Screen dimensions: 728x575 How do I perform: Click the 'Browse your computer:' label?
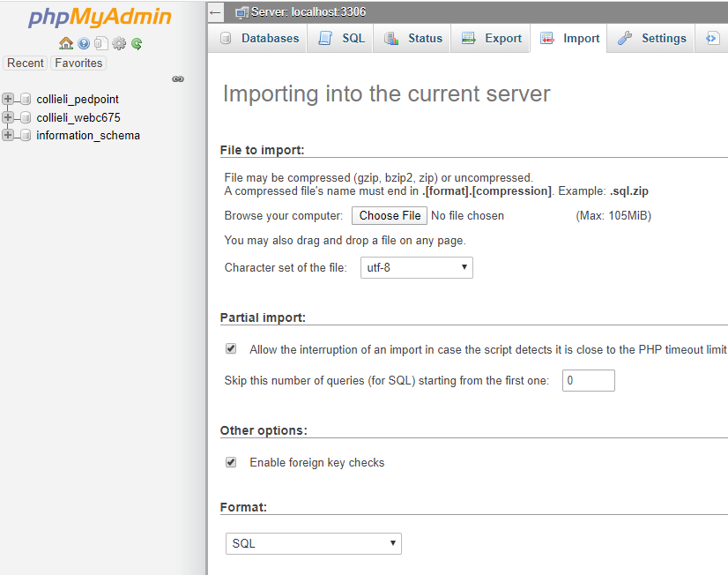click(x=284, y=215)
